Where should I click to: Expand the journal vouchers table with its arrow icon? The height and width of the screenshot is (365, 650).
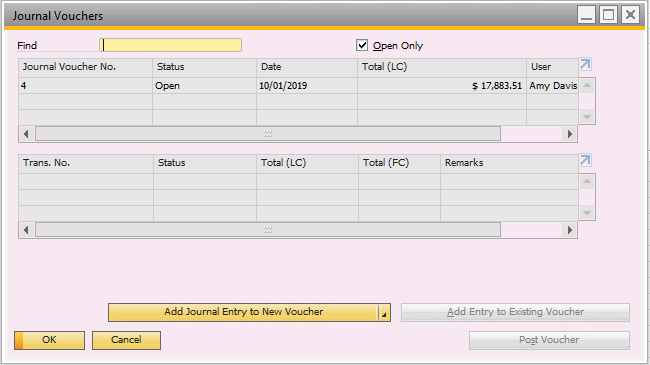(585, 64)
